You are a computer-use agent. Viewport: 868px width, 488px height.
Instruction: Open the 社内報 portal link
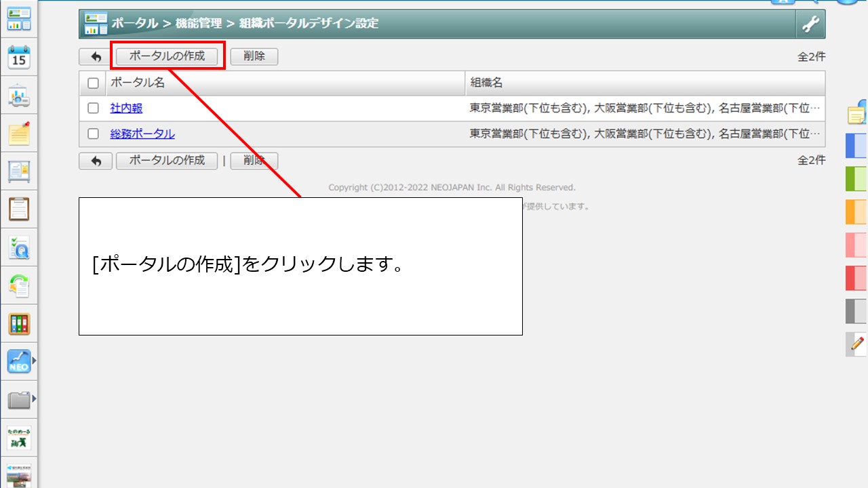pos(126,108)
